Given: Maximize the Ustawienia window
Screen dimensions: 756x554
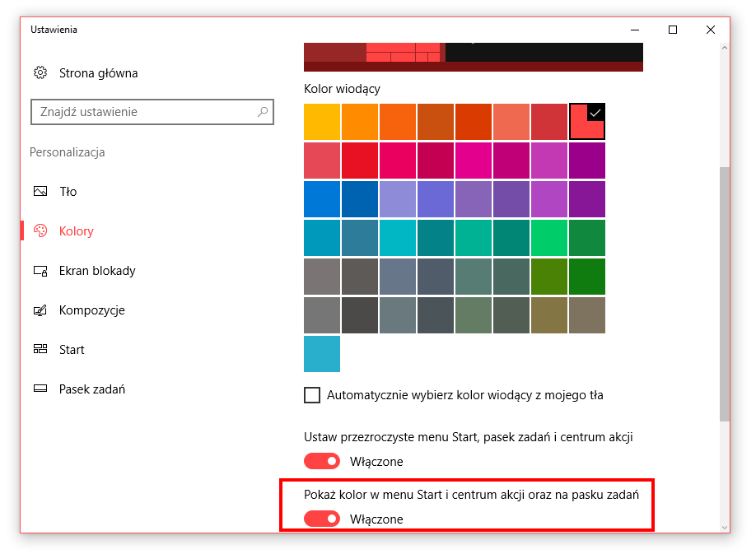Looking at the screenshot, I should tap(673, 30).
